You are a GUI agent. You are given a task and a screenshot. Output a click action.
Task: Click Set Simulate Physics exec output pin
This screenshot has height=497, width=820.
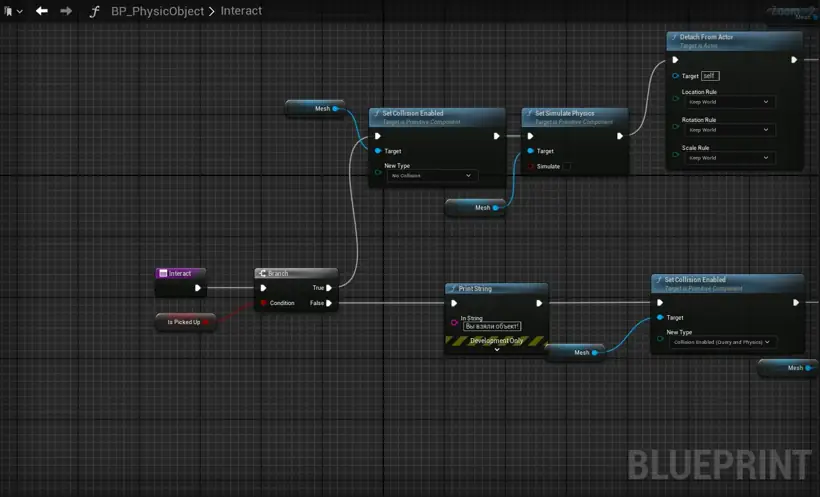point(620,136)
